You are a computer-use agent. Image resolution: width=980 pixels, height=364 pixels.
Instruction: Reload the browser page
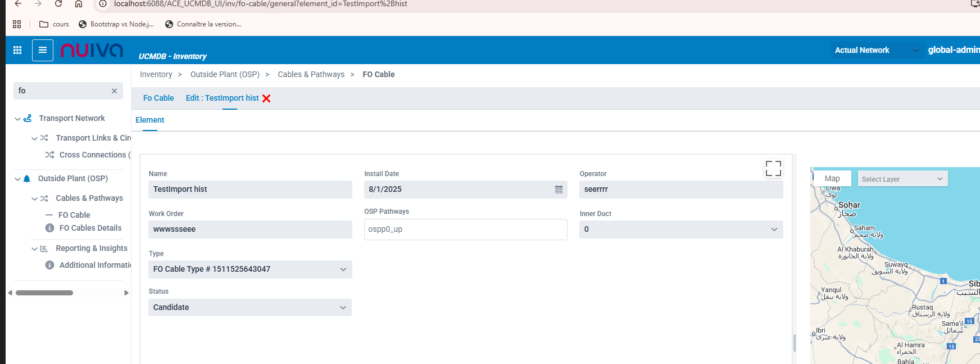pyautogui.click(x=58, y=4)
